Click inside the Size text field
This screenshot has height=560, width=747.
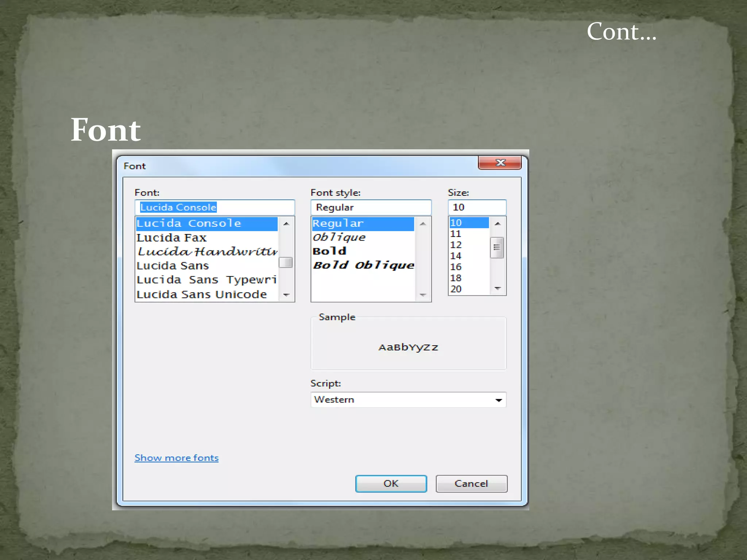pos(477,207)
